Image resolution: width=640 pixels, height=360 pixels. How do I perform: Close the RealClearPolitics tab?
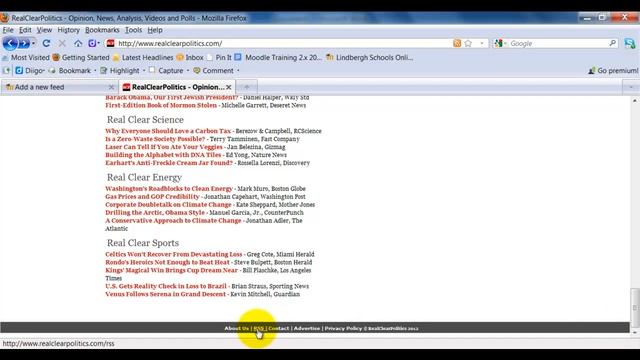[x=229, y=87]
